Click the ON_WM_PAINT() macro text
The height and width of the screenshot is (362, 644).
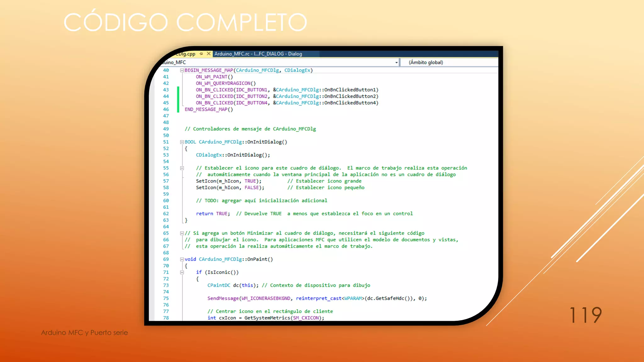(x=214, y=77)
